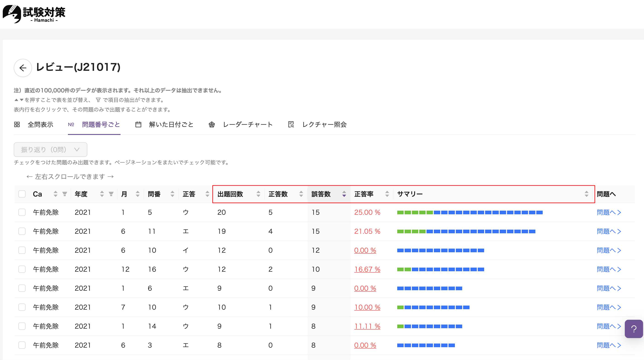Sort table by 問番 column arrows
The image size is (644, 360).
click(172, 194)
